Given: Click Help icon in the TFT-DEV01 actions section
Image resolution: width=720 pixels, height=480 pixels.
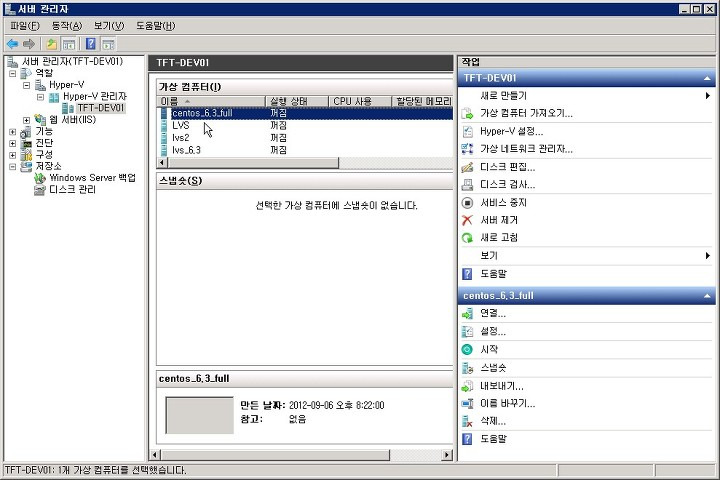Looking at the screenshot, I should pos(467,274).
